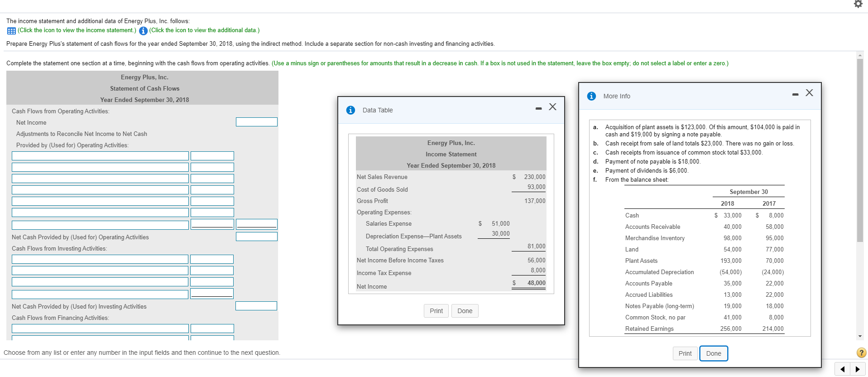Image resolution: width=868 pixels, height=377 pixels.
Task: Click scroll up arrow of statement scrollbar
Action: point(860,55)
